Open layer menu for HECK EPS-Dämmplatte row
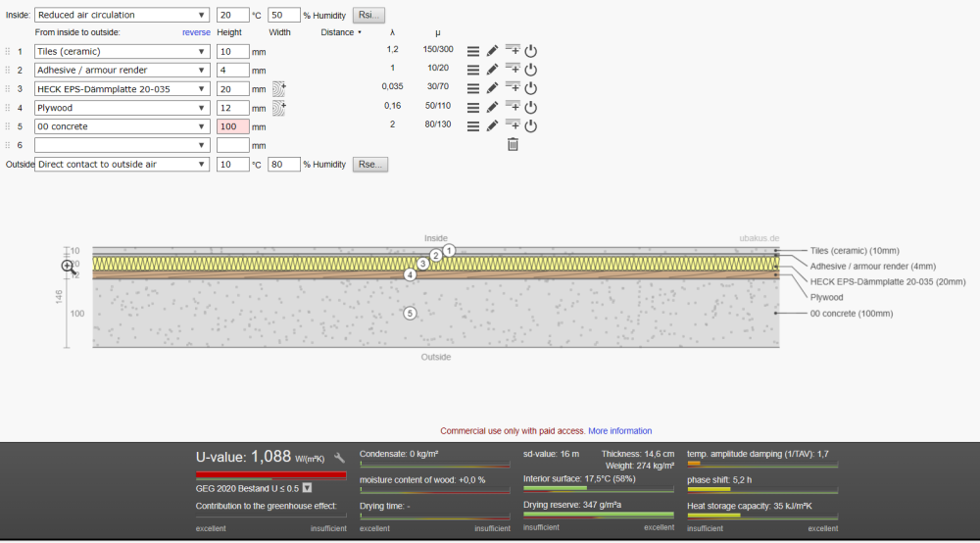The height and width of the screenshot is (543, 980). 473,89
